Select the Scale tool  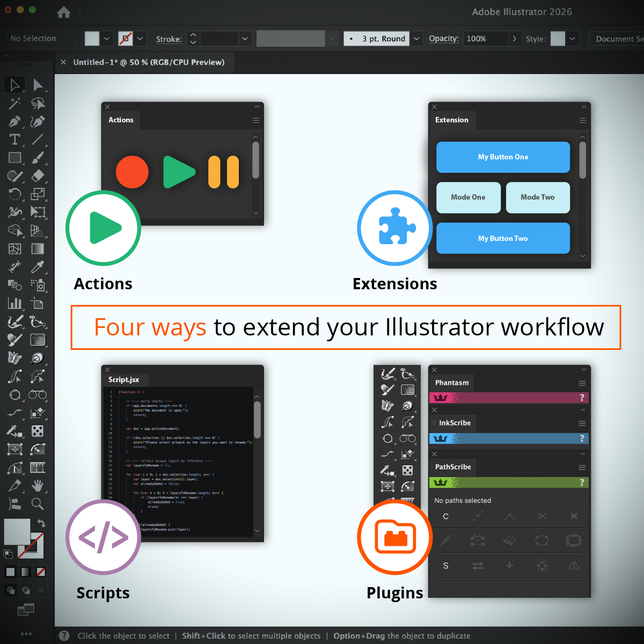click(38, 194)
